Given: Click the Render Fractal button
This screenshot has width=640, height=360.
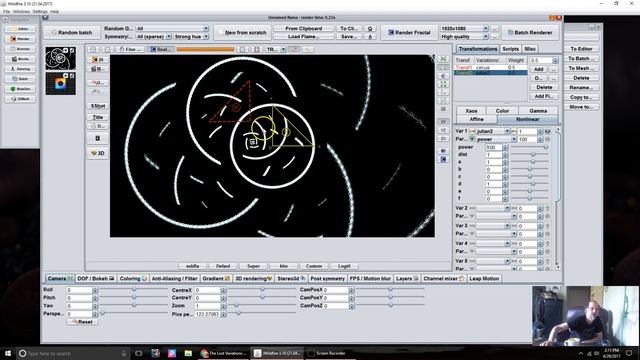Looking at the screenshot, I should (x=409, y=32).
